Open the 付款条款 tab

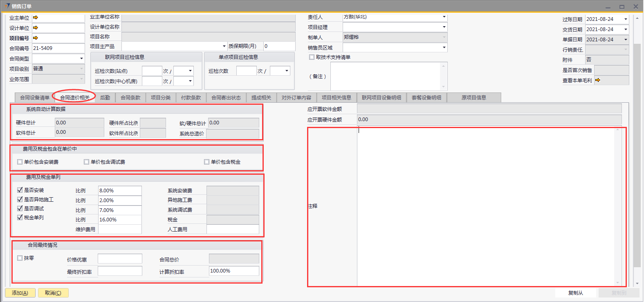(x=191, y=98)
